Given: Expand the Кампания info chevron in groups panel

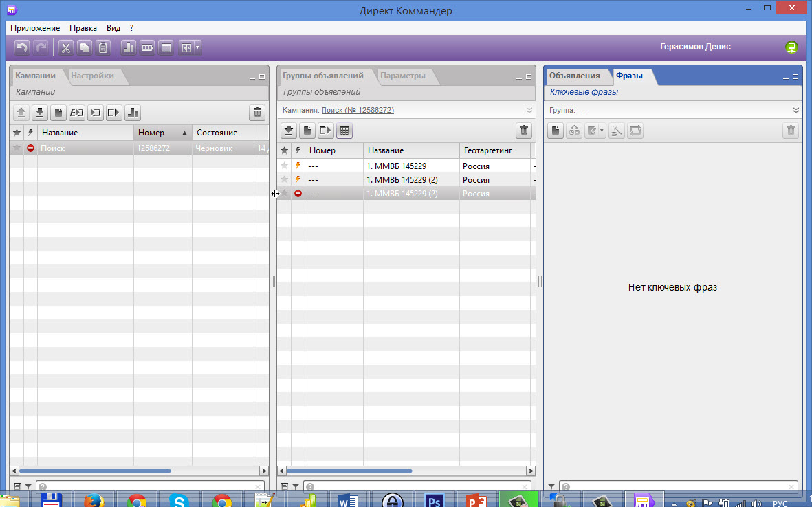Looking at the screenshot, I should click(529, 110).
